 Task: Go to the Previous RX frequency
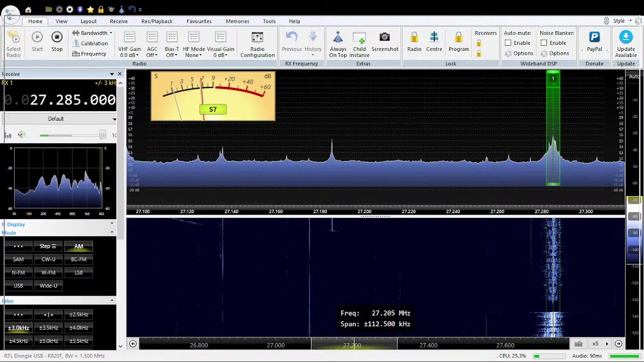(292, 42)
